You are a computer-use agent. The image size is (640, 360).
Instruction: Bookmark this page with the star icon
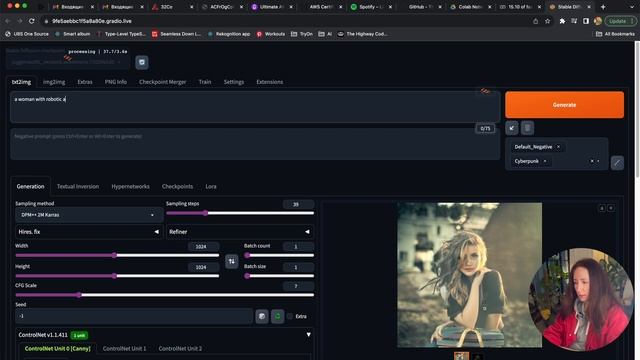click(x=547, y=21)
